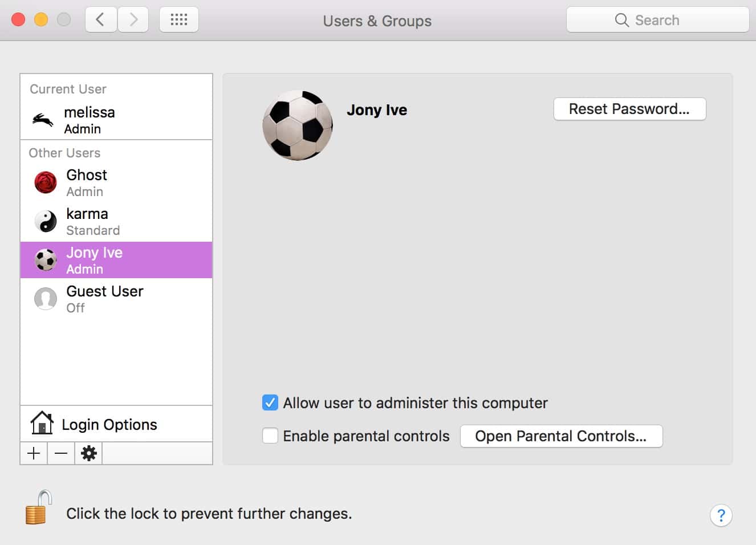756x545 pixels.
Task: Click the Search field
Action: pos(657,20)
